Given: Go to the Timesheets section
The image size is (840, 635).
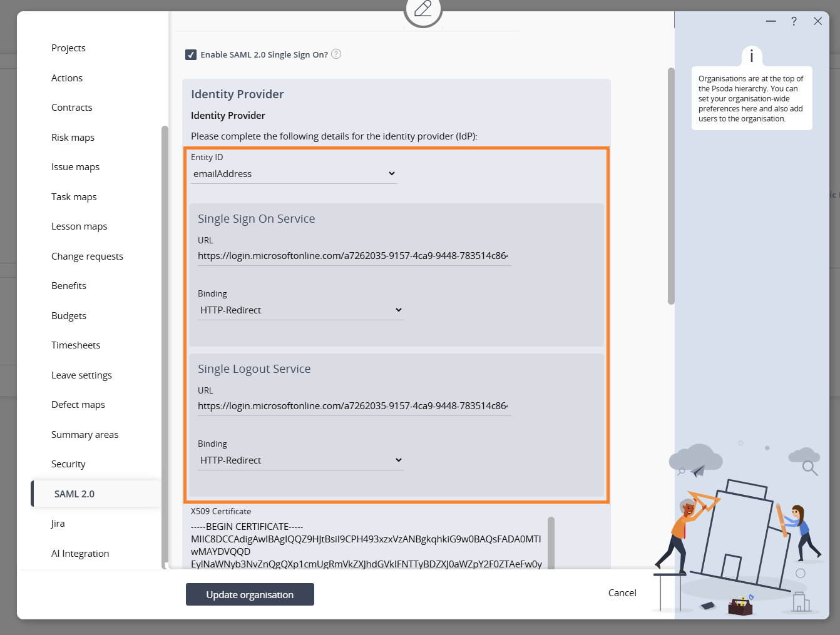Looking at the screenshot, I should [x=76, y=345].
